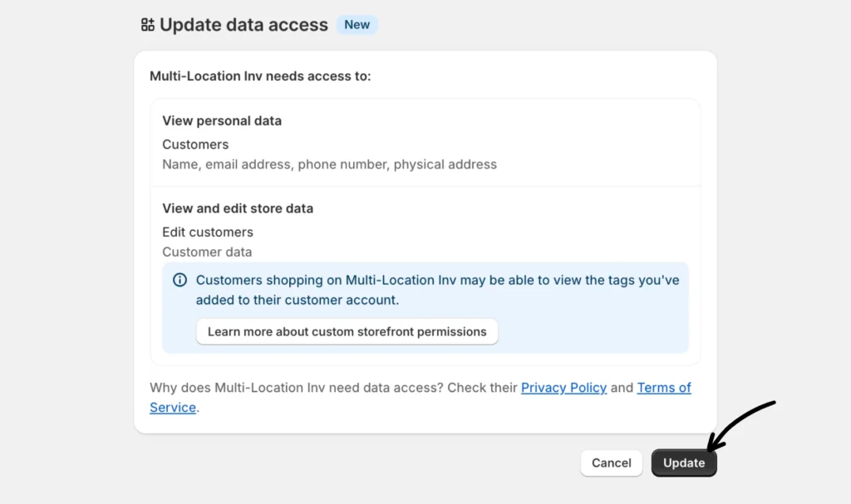The image size is (851, 504).
Task: Click the grey Customer data text
Action: tap(207, 252)
